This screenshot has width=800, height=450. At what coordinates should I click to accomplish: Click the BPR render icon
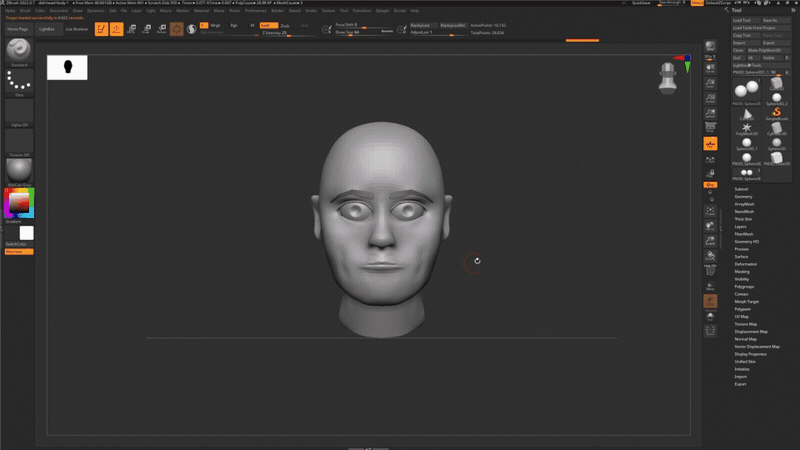pos(710,47)
